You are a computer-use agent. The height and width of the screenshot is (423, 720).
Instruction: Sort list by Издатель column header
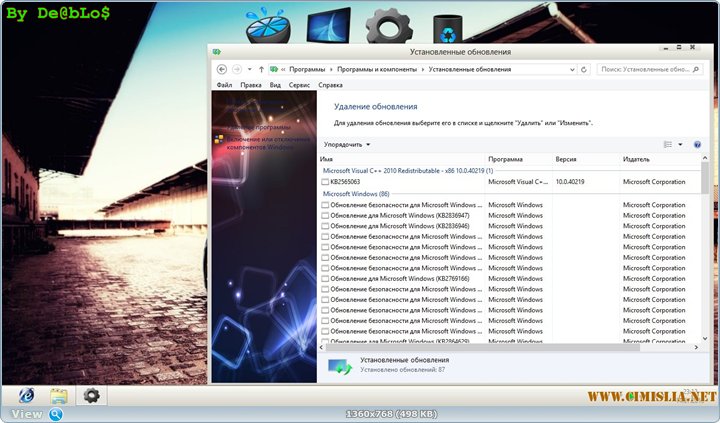point(636,159)
